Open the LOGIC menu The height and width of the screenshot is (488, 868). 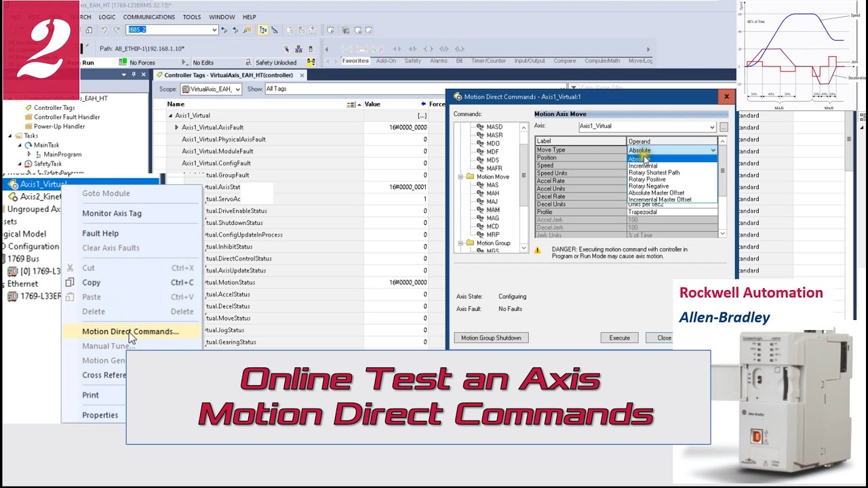pyautogui.click(x=107, y=17)
